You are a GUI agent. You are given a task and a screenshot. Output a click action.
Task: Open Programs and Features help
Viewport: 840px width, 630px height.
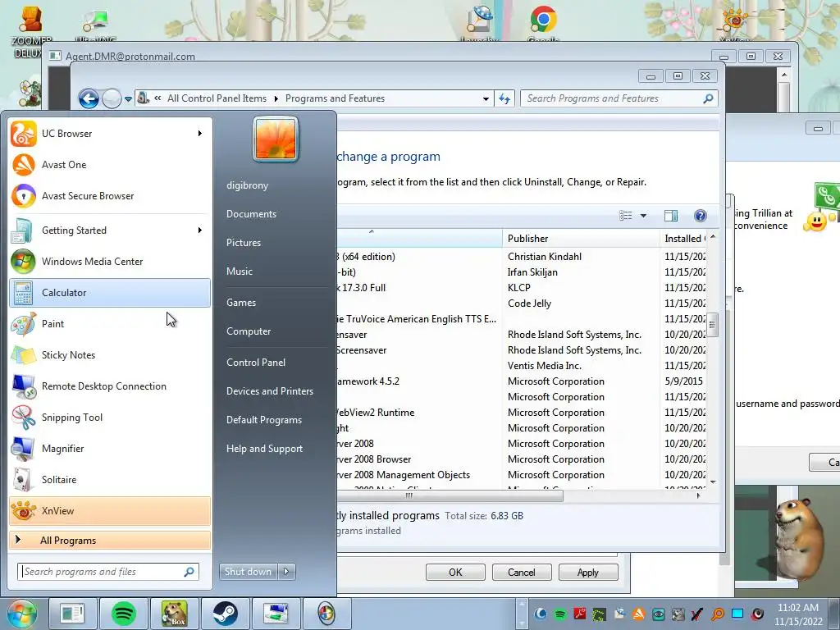pyautogui.click(x=700, y=216)
